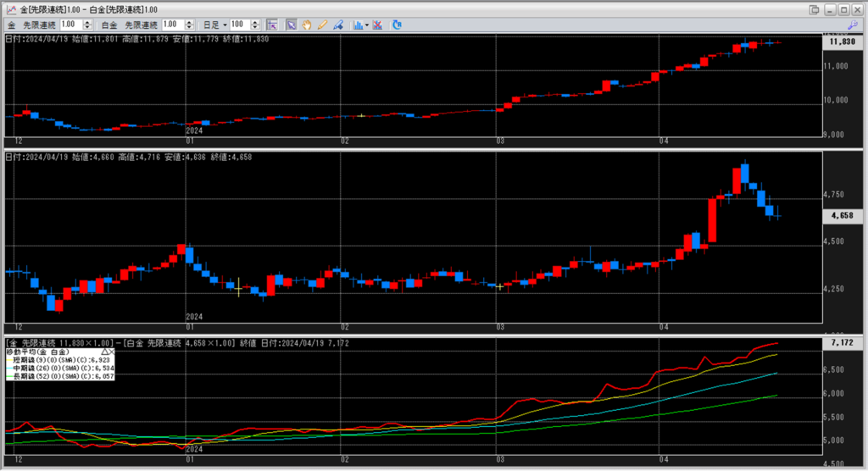Collapse the 移動平均 legend with triangle
This screenshot has height=471, width=868.
click(x=104, y=350)
